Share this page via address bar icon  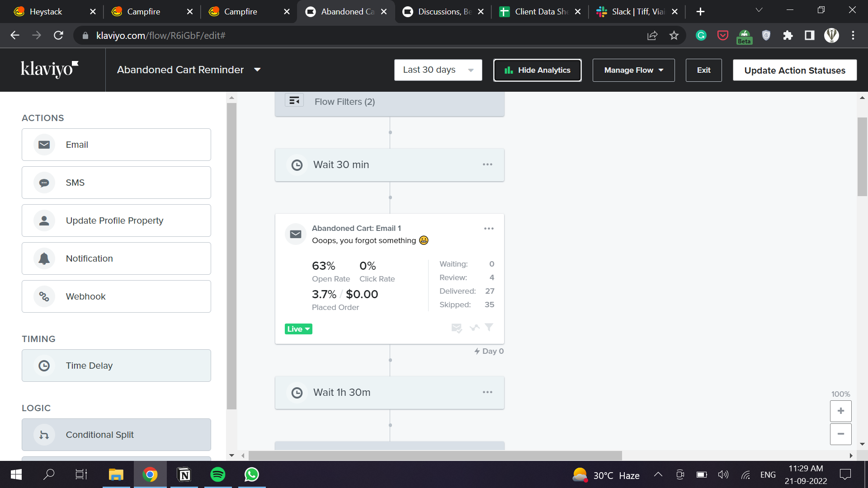point(652,35)
